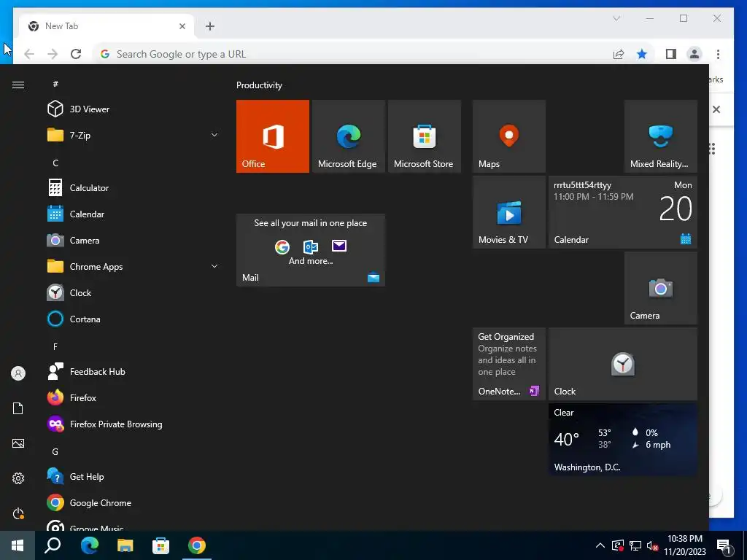Show hidden tray icons chevron
Viewport: 747px width, 560px height.
coord(600,545)
